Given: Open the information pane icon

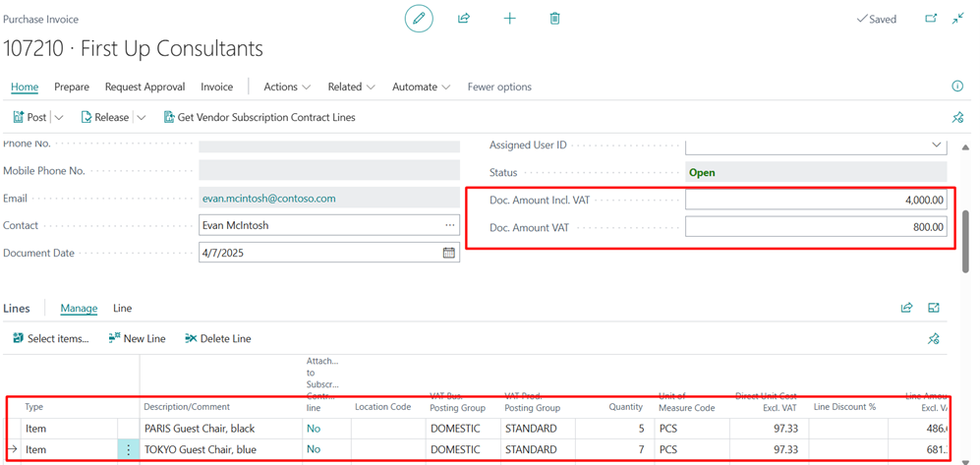Looking at the screenshot, I should (956, 87).
